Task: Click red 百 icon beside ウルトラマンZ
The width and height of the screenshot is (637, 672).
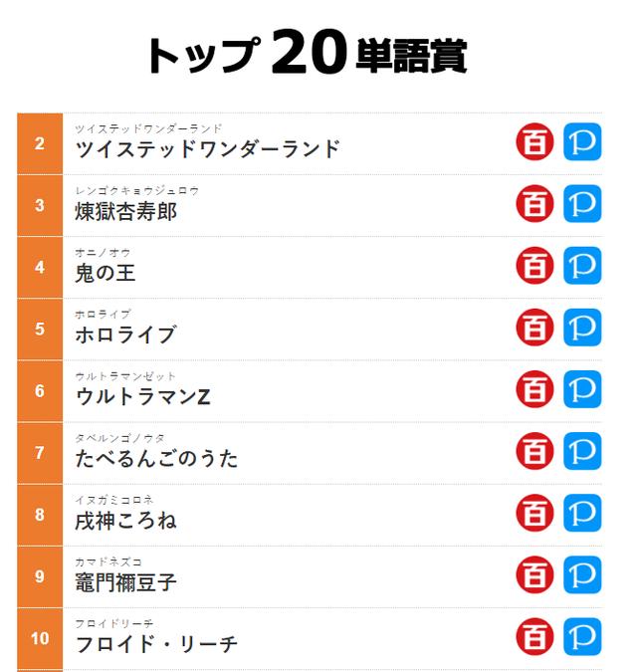Action: [534, 389]
